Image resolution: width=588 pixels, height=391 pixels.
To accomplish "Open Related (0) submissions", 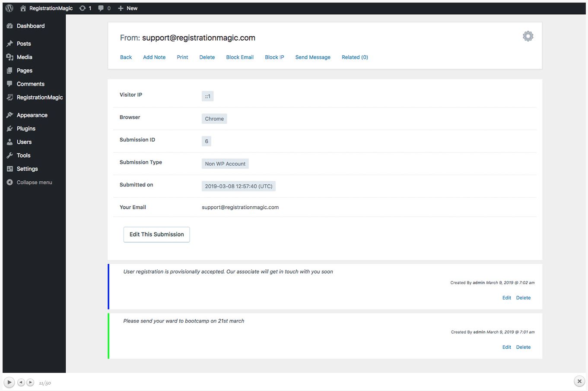I will (x=355, y=57).
